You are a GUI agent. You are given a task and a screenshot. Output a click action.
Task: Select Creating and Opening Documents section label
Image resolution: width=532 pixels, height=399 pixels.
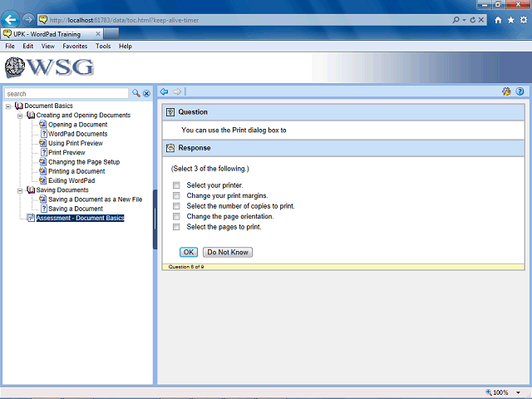tap(83, 115)
